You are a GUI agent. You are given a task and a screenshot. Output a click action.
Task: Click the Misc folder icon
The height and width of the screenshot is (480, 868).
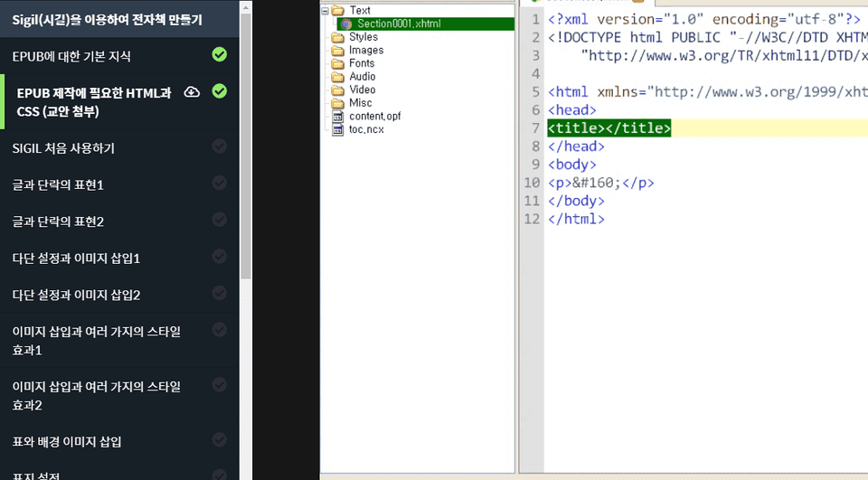(337, 103)
